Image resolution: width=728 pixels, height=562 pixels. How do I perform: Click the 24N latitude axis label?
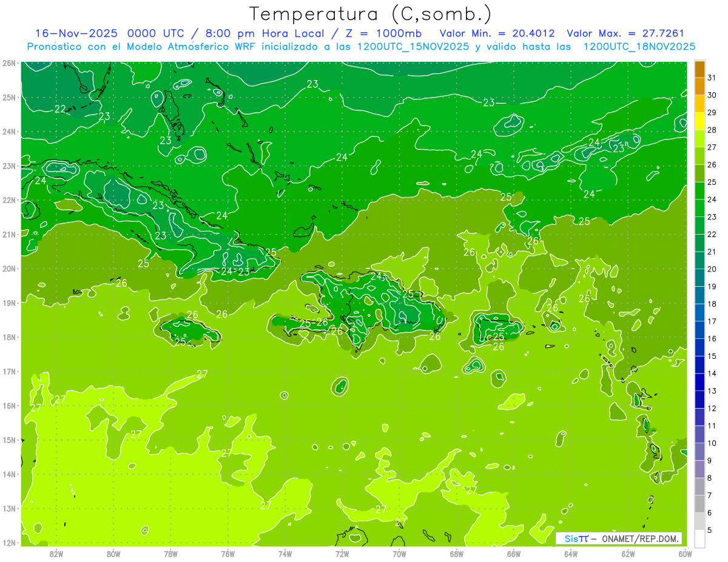8,132
